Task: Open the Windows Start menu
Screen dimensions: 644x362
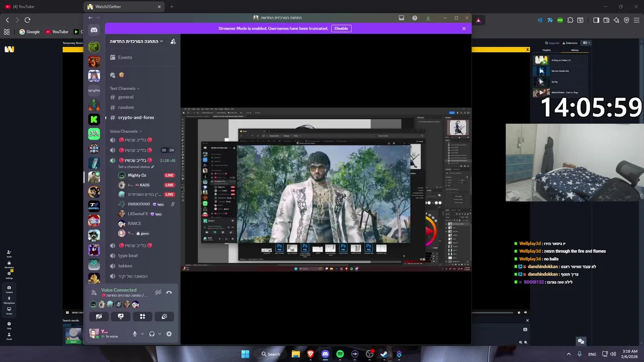Action: tap(245, 354)
